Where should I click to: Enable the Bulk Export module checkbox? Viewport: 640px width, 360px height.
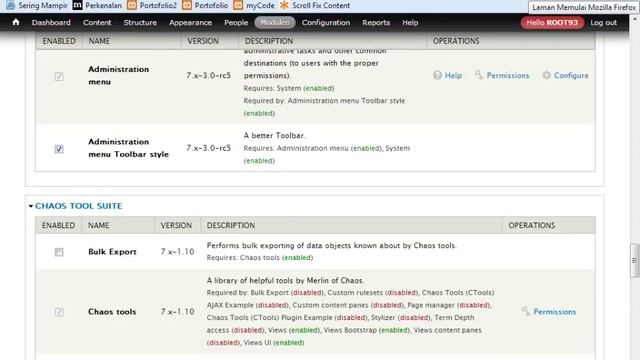click(x=59, y=252)
